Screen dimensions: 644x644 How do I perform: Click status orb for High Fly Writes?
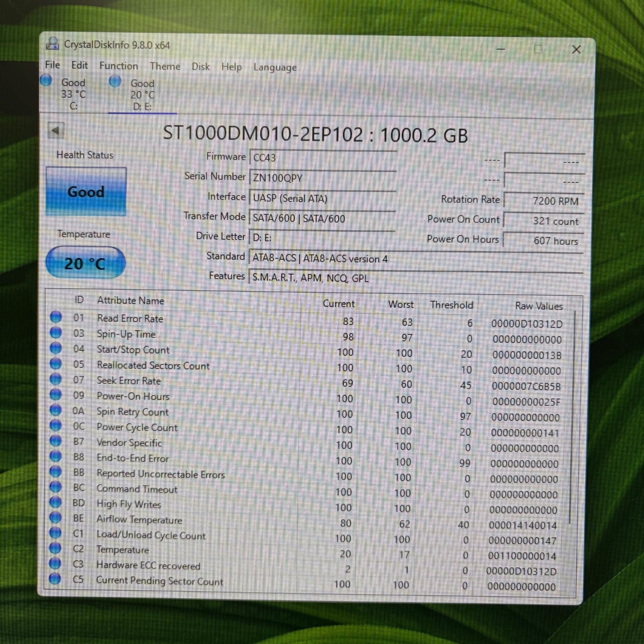pyautogui.click(x=55, y=502)
